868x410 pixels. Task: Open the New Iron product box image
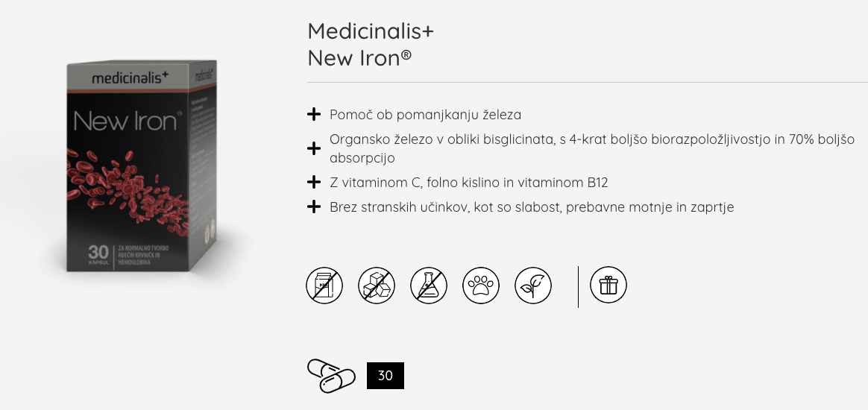coord(142,165)
